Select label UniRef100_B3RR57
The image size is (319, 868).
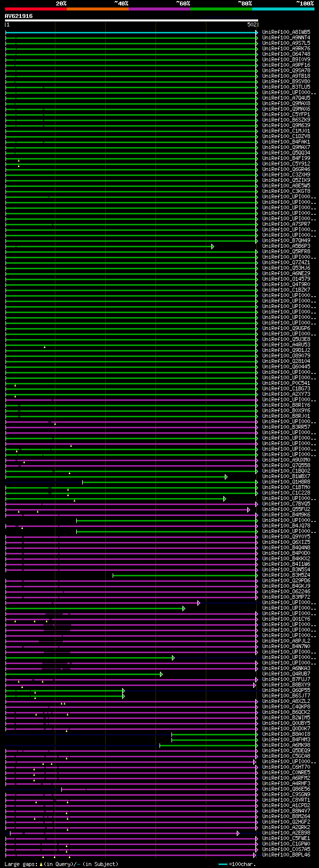click(x=286, y=427)
